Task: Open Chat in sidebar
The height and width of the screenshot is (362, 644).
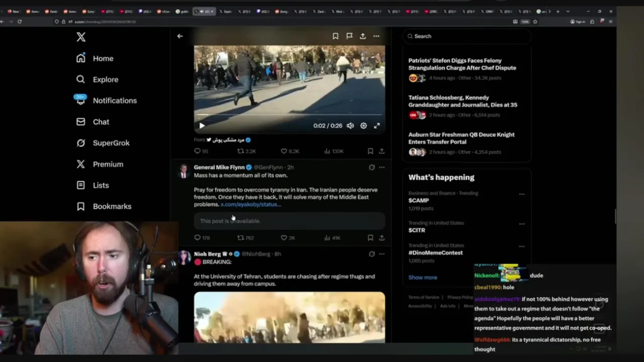Action: pos(93,122)
